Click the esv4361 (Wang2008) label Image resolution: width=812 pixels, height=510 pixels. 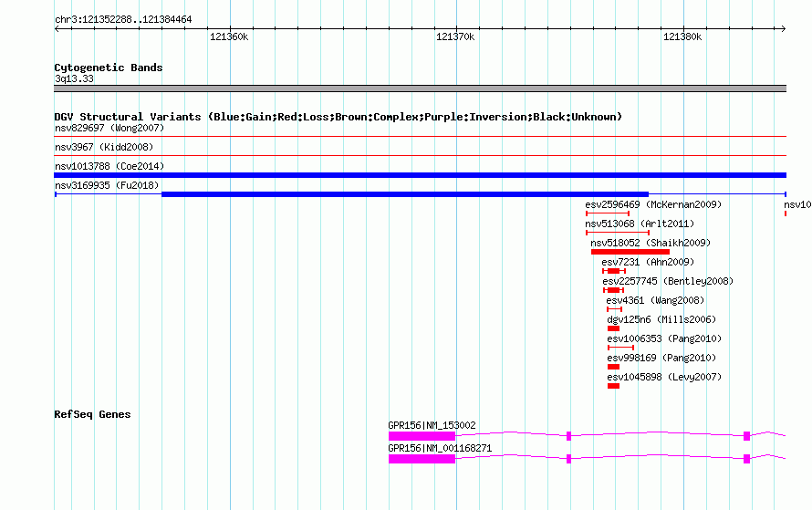pos(655,300)
